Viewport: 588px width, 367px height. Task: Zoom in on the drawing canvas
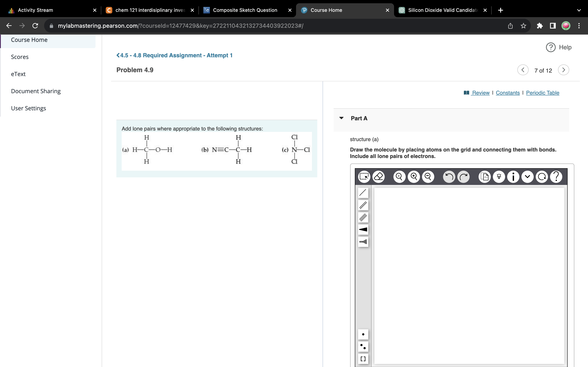point(399,176)
